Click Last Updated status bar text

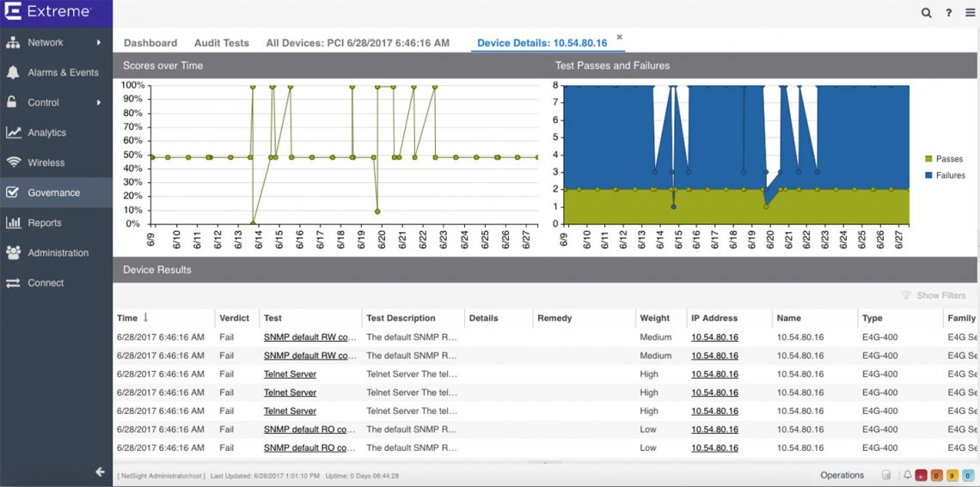pos(265,476)
